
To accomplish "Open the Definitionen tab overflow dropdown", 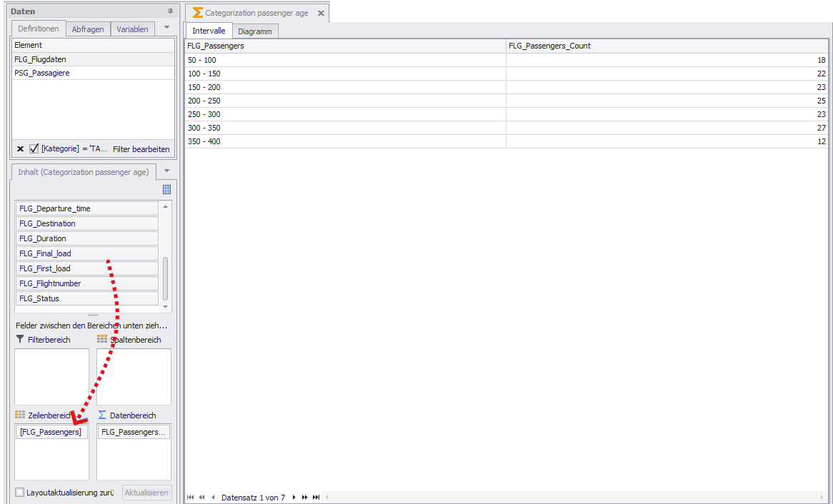I will pyautogui.click(x=166, y=29).
